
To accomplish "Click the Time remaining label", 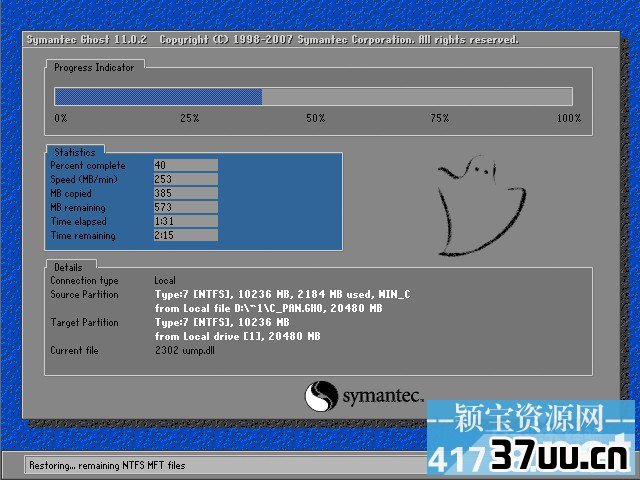I will coord(83,236).
